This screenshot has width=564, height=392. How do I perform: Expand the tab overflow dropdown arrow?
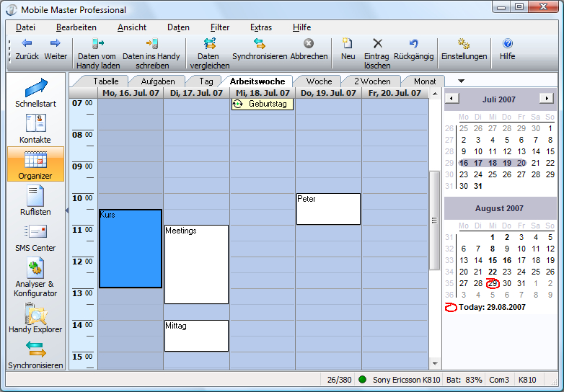[462, 81]
